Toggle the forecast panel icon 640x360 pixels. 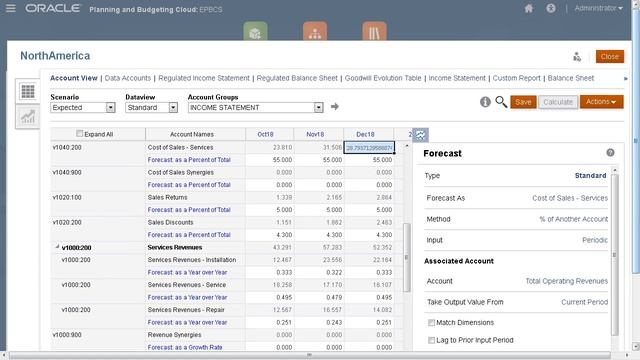[x=420, y=135]
